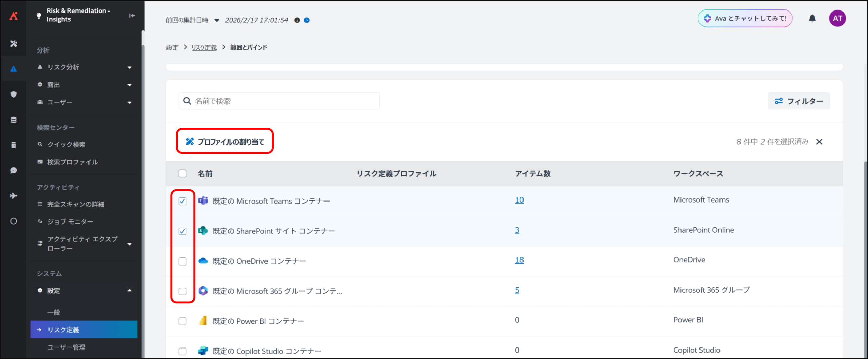This screenshot has width=868, height=359.
Task: Click the notification bell icon
Action: pyautogui.click(x=812, y=18)
